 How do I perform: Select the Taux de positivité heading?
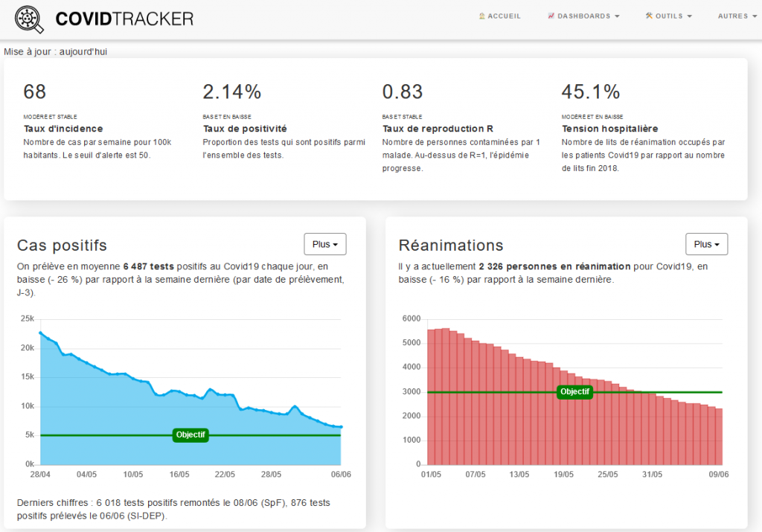pyautogui.click(x=245, y=129)
